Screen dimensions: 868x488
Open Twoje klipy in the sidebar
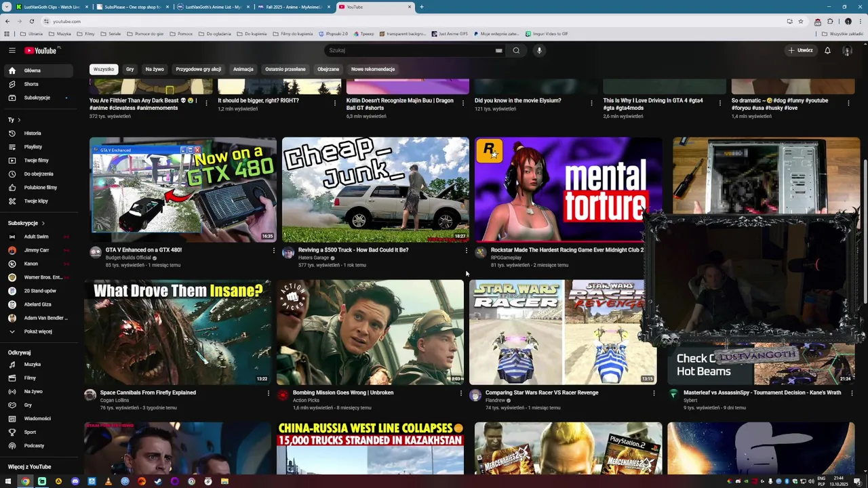[40, 201]
